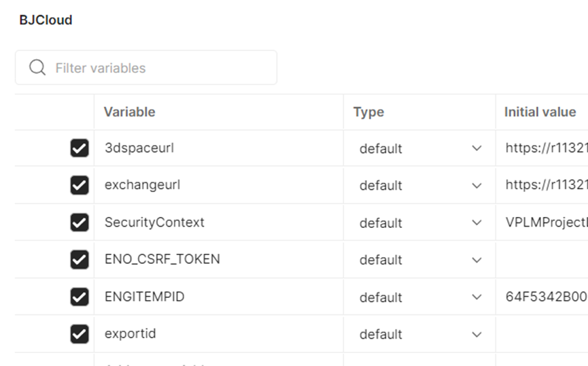The width and height of the screenshot is (588, 366).
Task: Uncheck the 3dspaceurl variable checkbox
Action: [80, 148]
